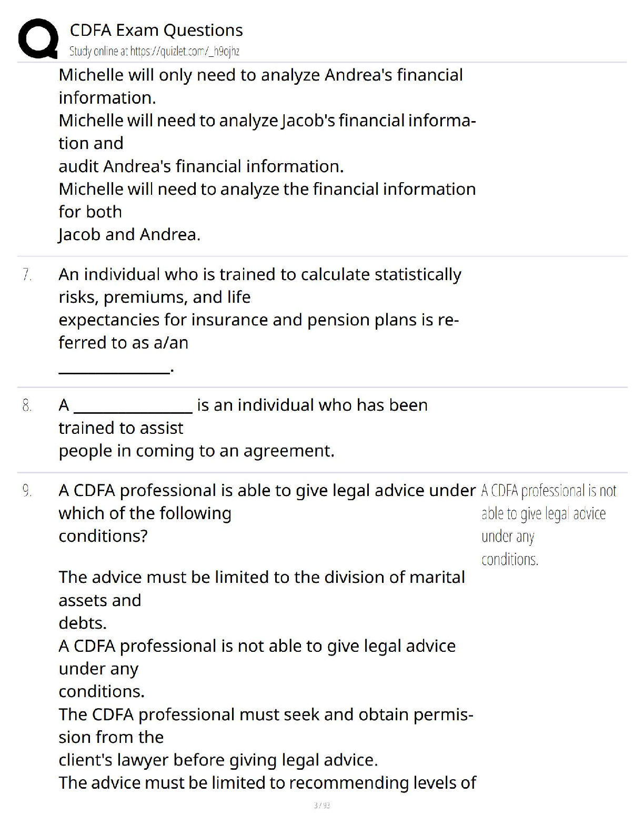Click the page number 3 / 93

tap(321, 805)
